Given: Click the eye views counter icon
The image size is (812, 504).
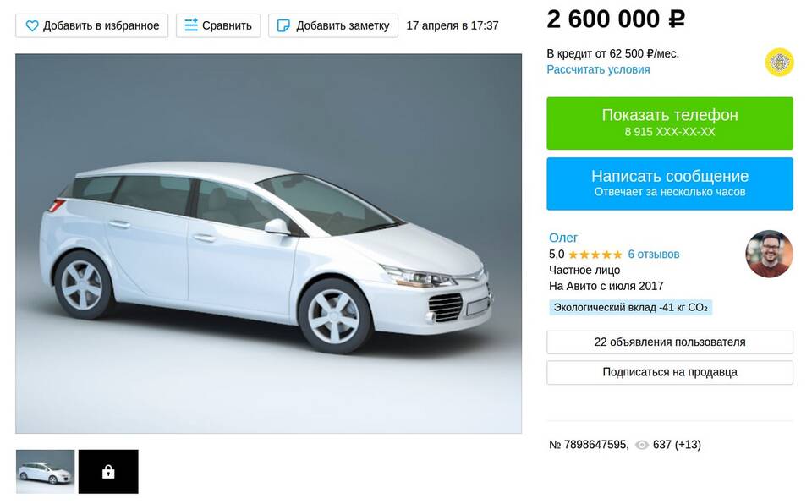Looking at the screenshot, I should point(642,445).
